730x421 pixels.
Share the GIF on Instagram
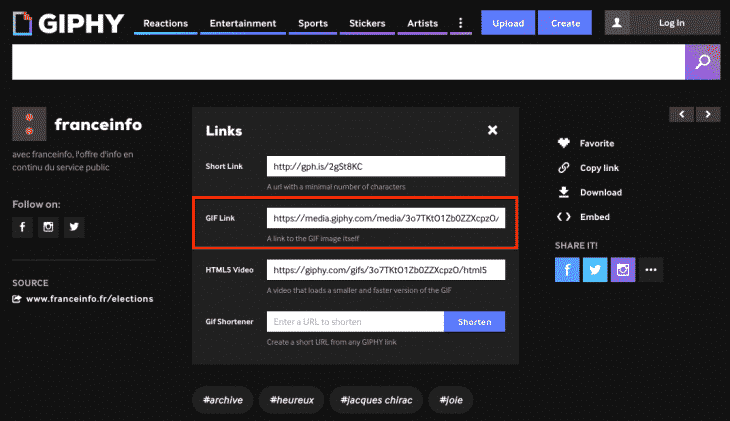(x=623, y=269)
